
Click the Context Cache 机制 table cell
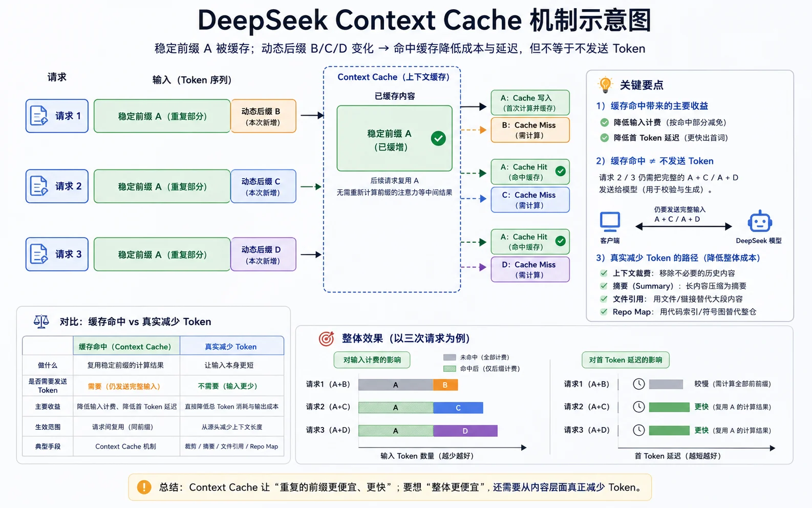125,447
